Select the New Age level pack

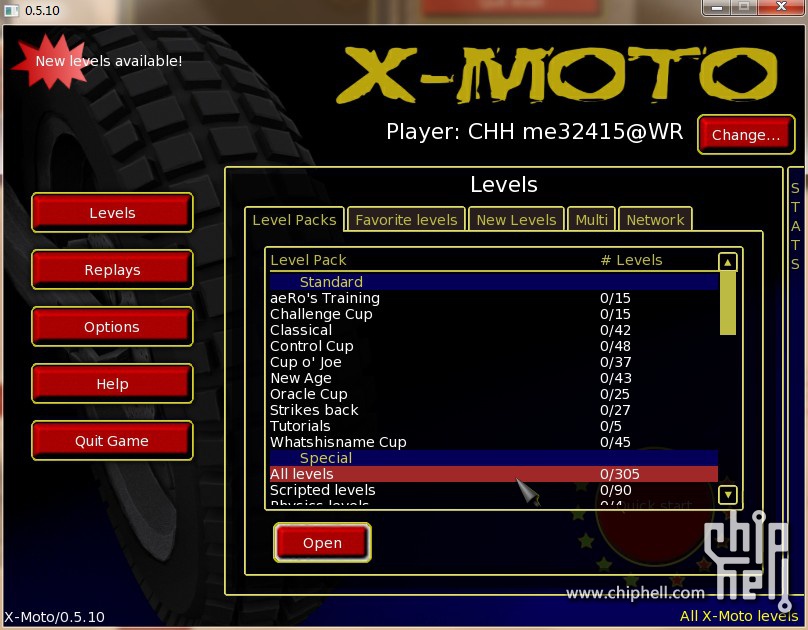[494, 378]
